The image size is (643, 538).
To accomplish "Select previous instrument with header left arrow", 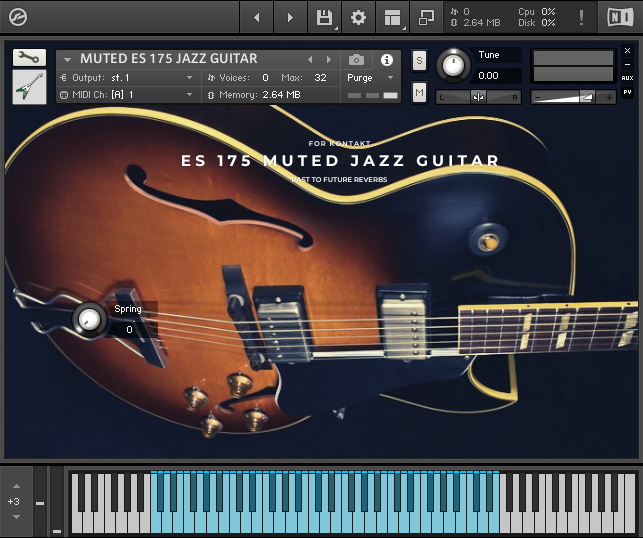I will [310, 59].
